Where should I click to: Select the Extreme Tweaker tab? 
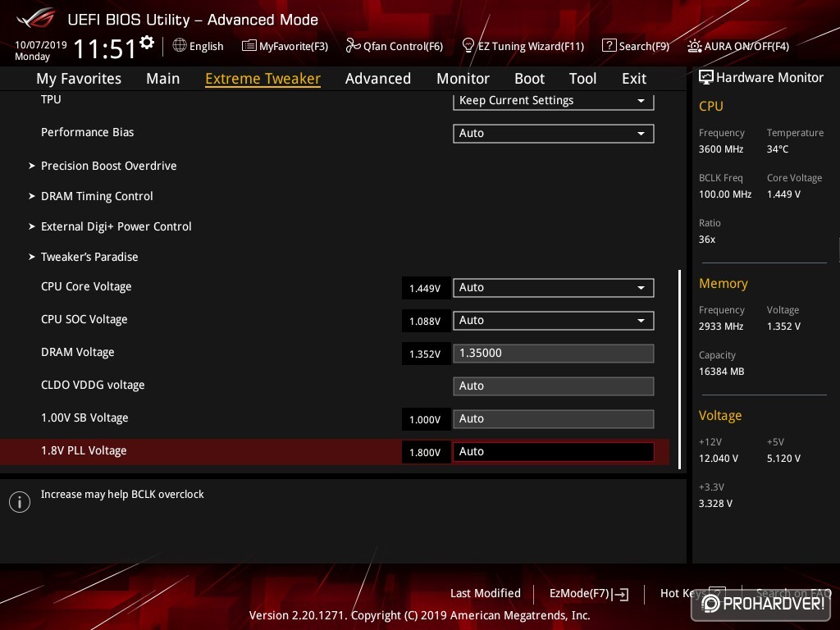[x=262, y=79]
